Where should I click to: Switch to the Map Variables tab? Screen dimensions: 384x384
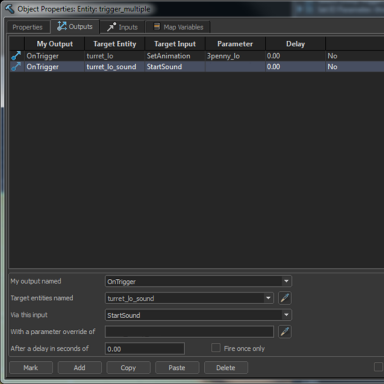(x=178, y=27)
